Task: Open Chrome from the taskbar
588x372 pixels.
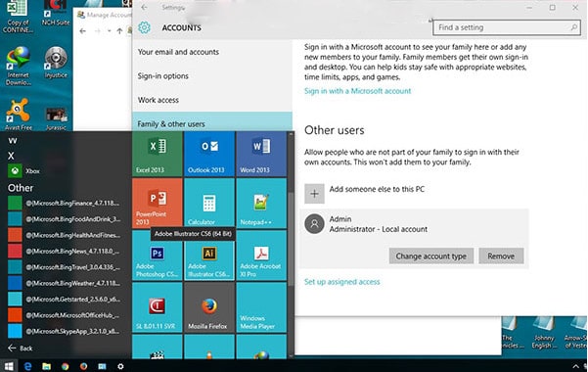Action: (x=65, y=366)
